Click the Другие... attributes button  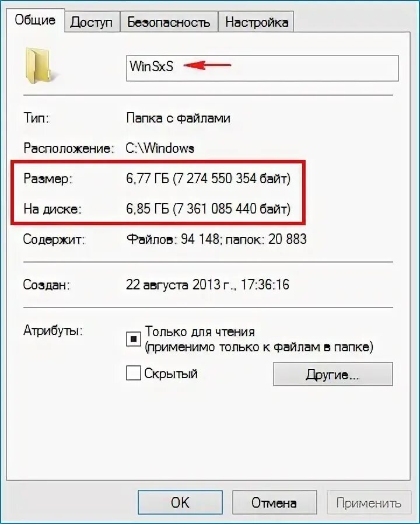[333, 374]
